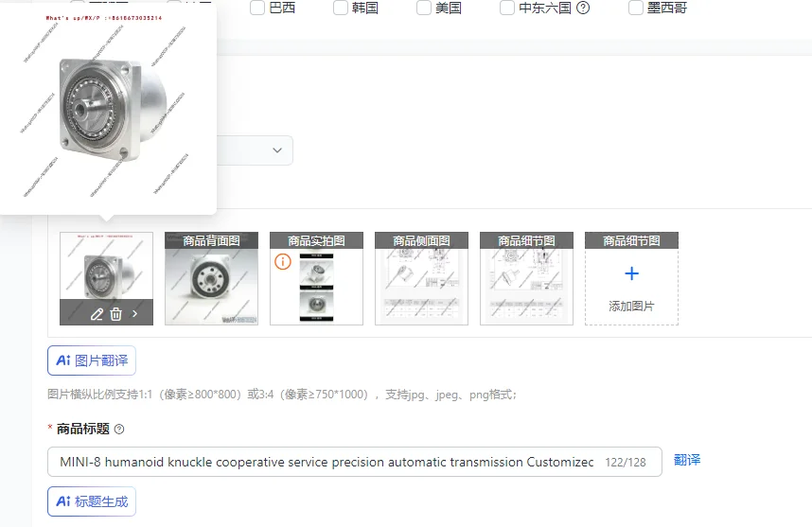
Task: Click the 122/128 character counter
Action: point(625,463)
